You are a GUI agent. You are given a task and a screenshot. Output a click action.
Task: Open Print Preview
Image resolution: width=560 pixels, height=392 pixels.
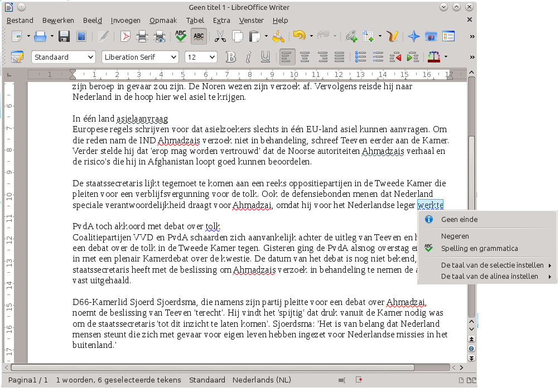(160, 36)
